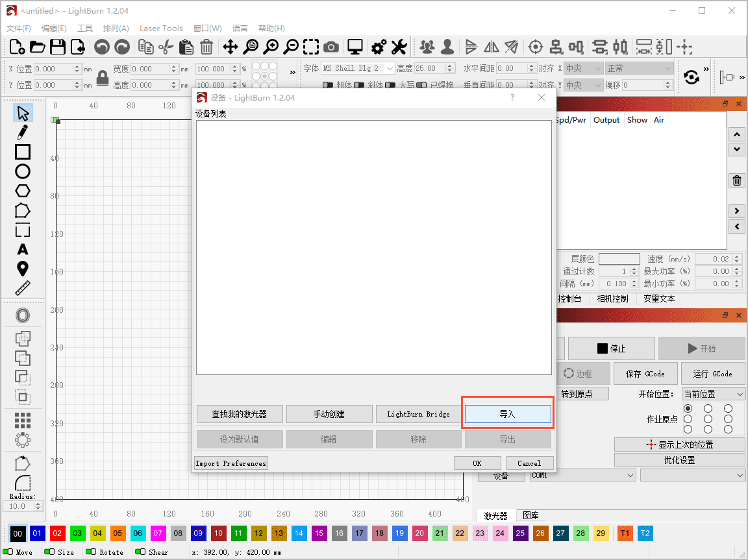Click Cancel in the device dialog
This screenshot has height=560, width=748.
click(x=529, y=463)
